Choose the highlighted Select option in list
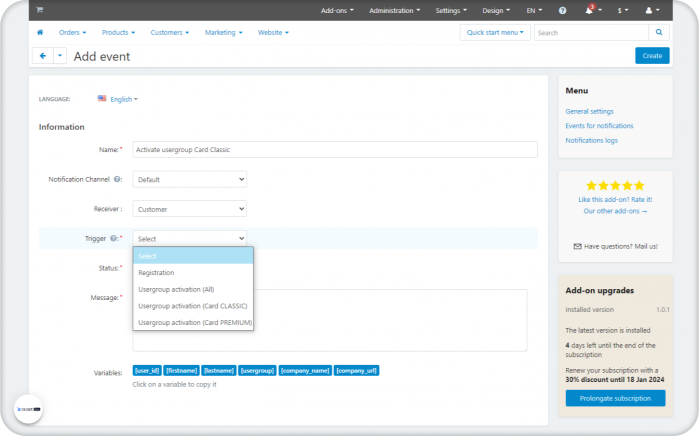700x436 pixels. coord(193,256)
